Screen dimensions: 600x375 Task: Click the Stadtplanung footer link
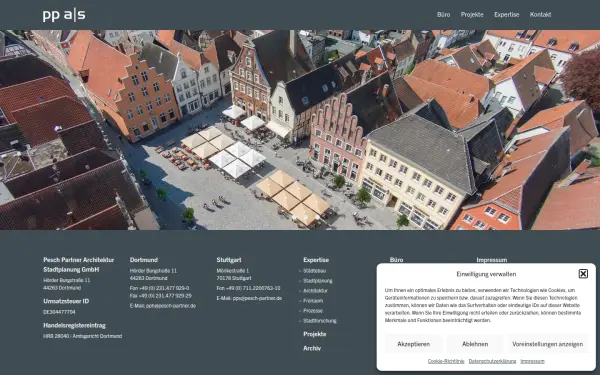318,280
